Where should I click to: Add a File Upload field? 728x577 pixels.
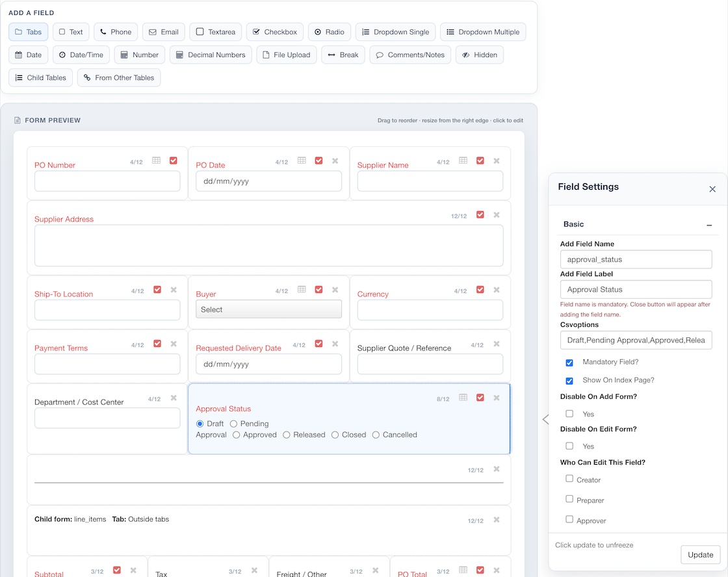point(287,55)
